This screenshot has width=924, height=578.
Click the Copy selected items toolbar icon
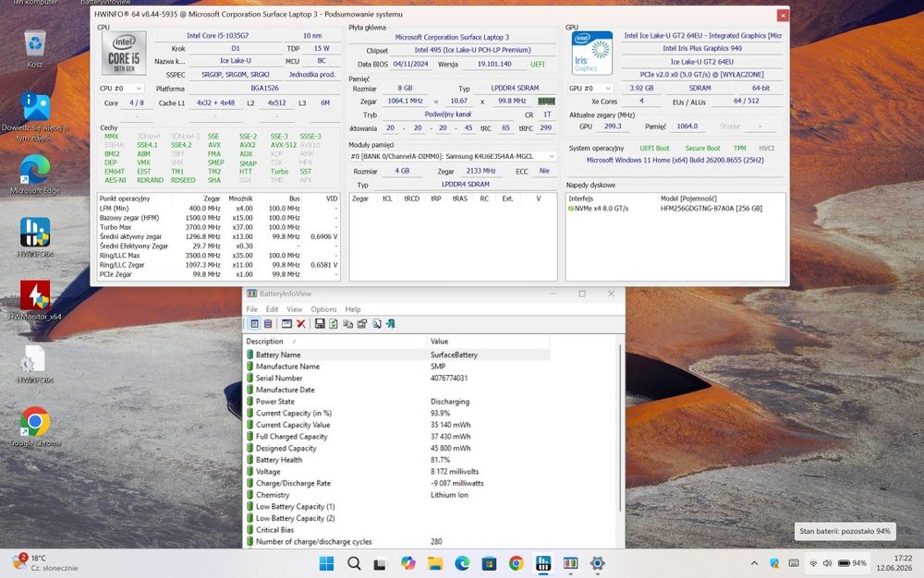pyautogui.click(x=347, y=324)
